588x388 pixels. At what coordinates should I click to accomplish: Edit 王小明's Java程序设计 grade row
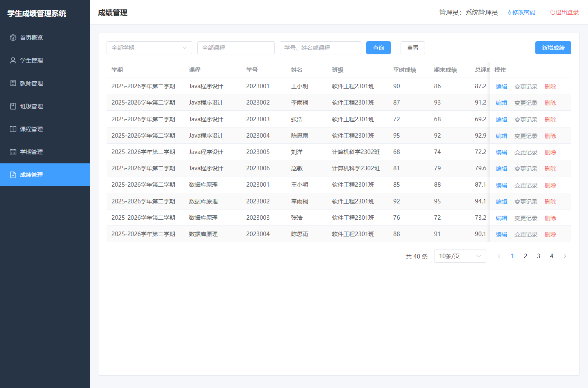click(x=501, y=87)
